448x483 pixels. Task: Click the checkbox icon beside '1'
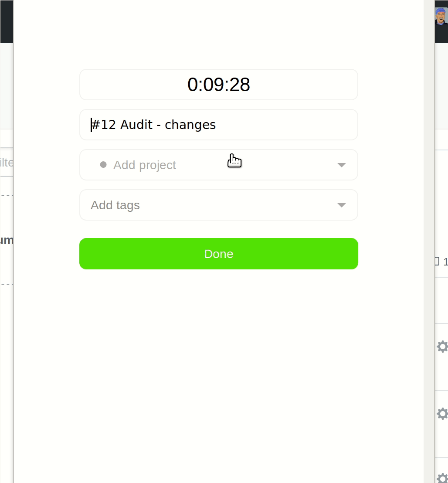[437, 261]
